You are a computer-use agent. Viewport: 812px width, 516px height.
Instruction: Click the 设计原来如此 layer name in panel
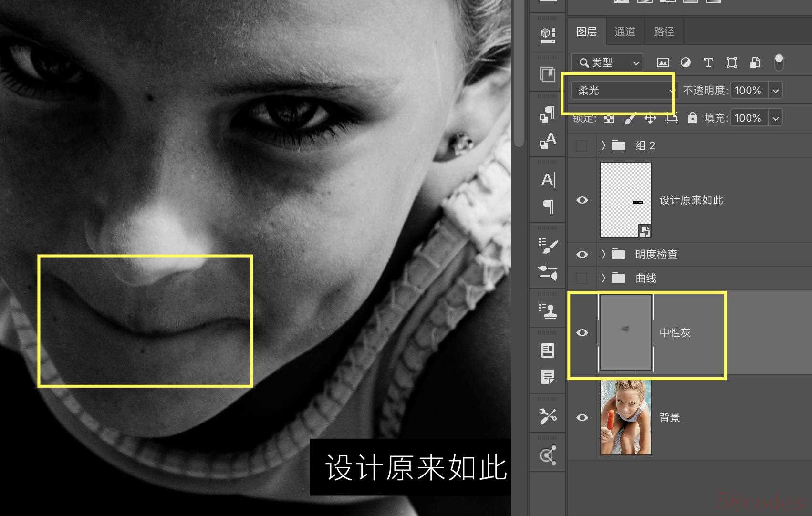click(x=691, y=200)
